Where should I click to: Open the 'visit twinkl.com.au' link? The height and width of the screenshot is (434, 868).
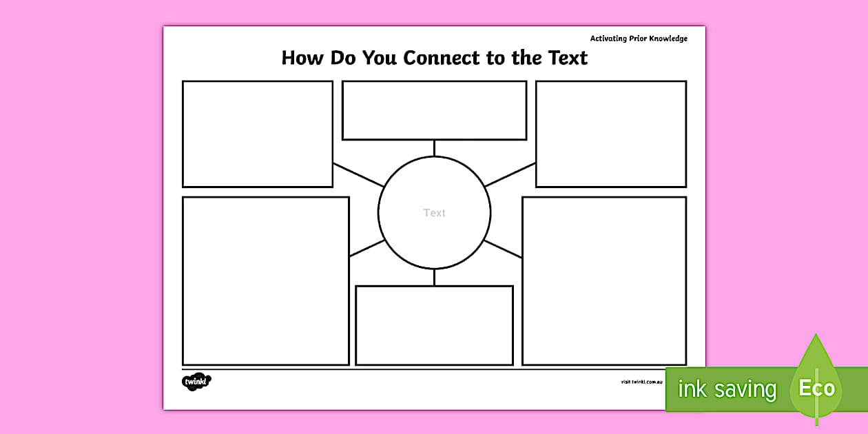click(x=641, y=381)
